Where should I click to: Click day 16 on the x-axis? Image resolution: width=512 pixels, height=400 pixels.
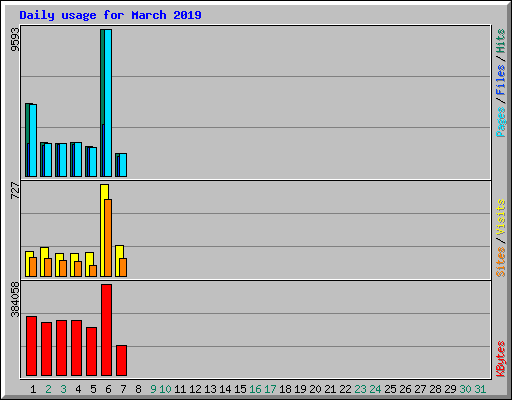coord(255,389)
